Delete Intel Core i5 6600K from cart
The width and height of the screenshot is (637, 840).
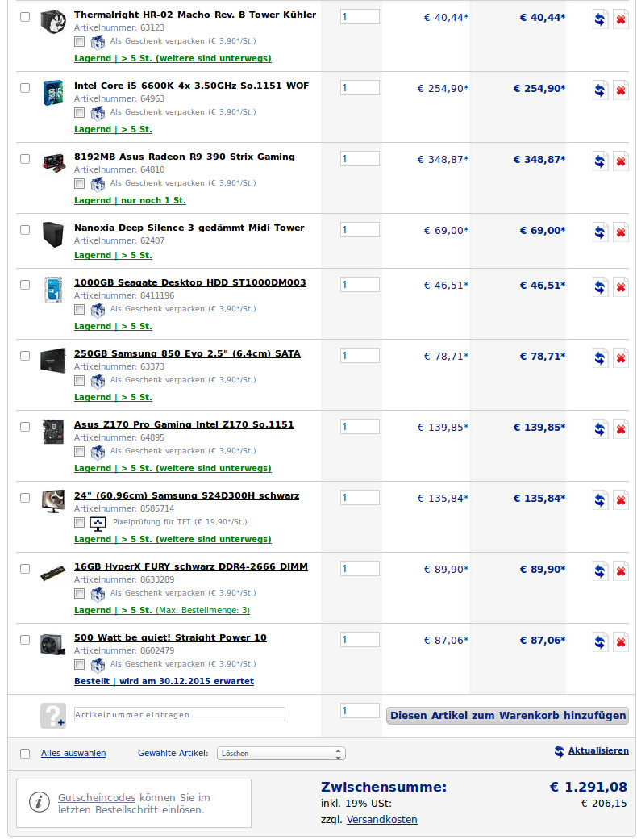[621, 90]
